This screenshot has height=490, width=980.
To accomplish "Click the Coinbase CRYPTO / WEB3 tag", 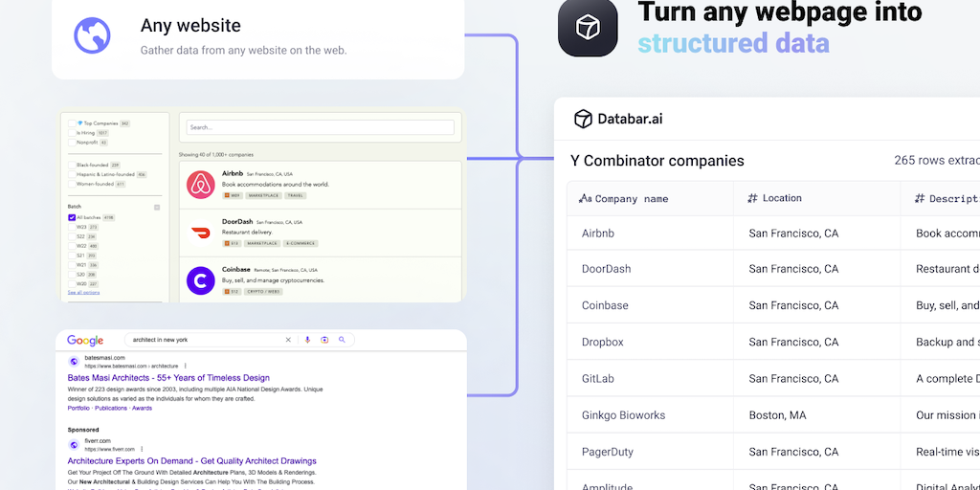I will 263,292.
